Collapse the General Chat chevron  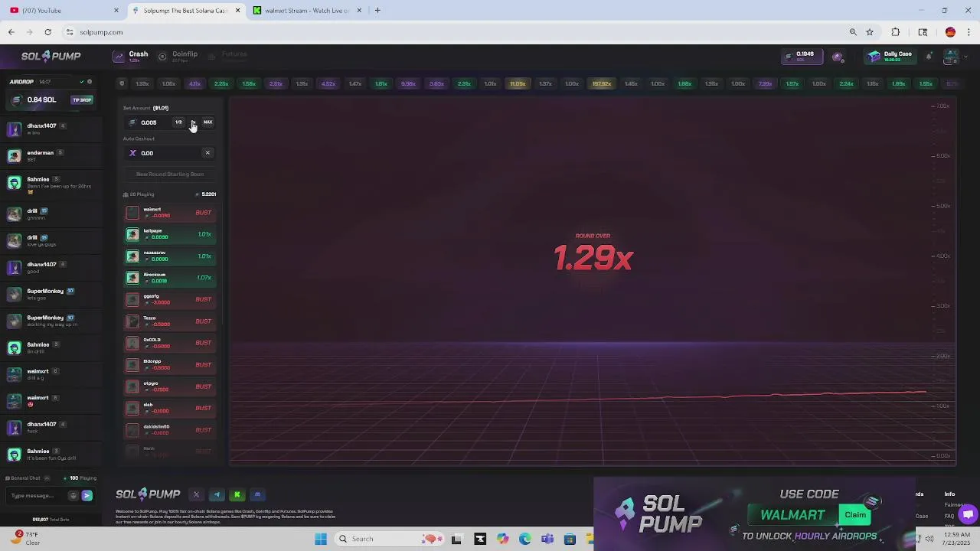(47, 478)
